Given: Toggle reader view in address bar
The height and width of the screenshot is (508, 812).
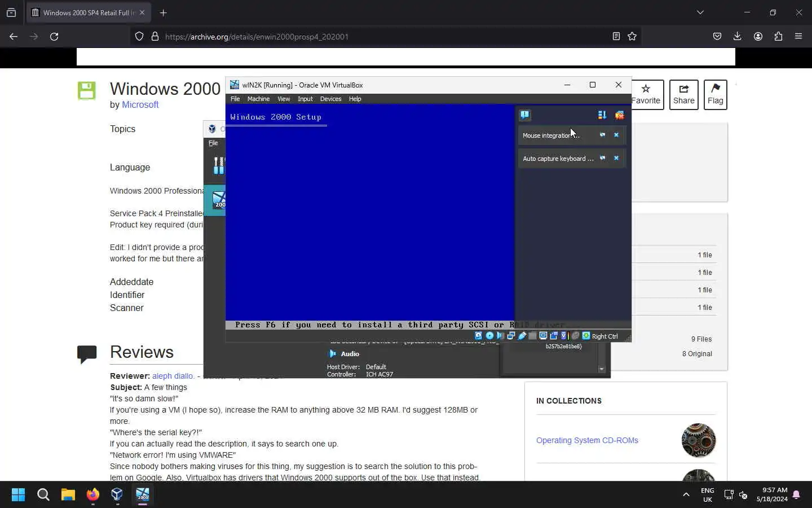Looking at the screenshot, I should tap(616, 36).
